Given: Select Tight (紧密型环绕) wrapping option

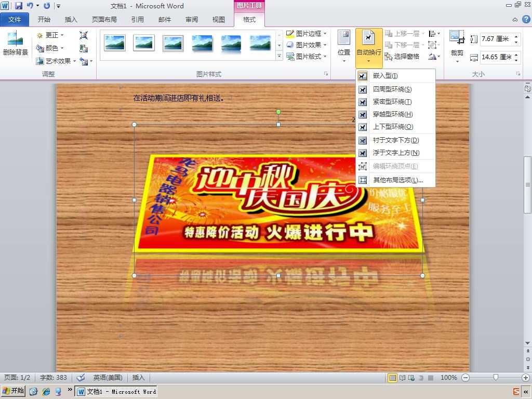Looking at the screenshot, I should (x=395, y=102).
